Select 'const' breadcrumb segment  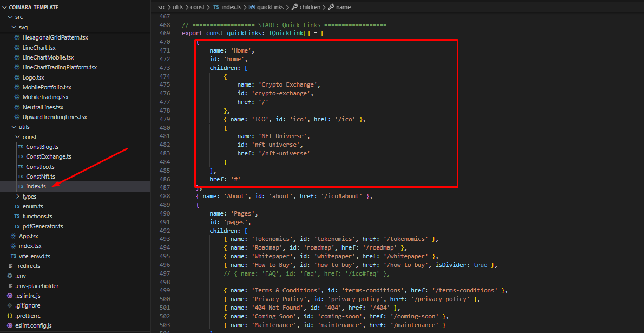[197, 8]
